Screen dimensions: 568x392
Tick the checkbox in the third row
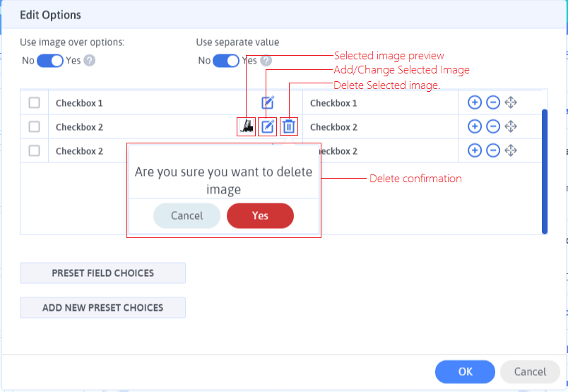(34, 150)
